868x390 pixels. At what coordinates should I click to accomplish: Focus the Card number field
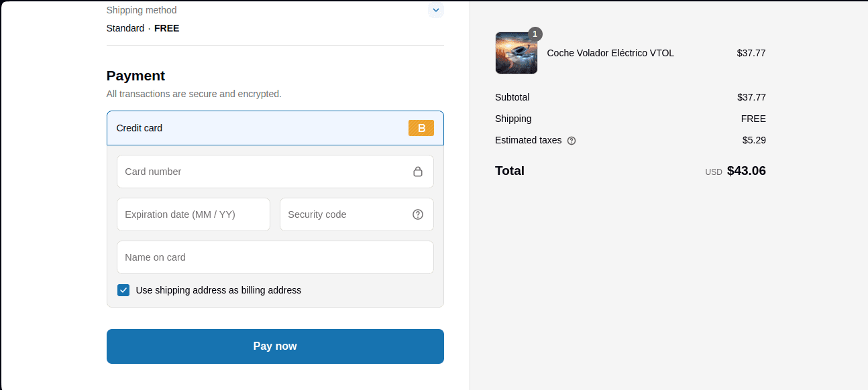262,172
